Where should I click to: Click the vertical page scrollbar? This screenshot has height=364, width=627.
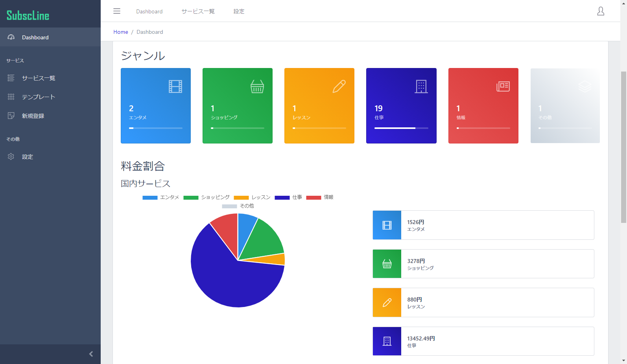click(x=623, y=147)
